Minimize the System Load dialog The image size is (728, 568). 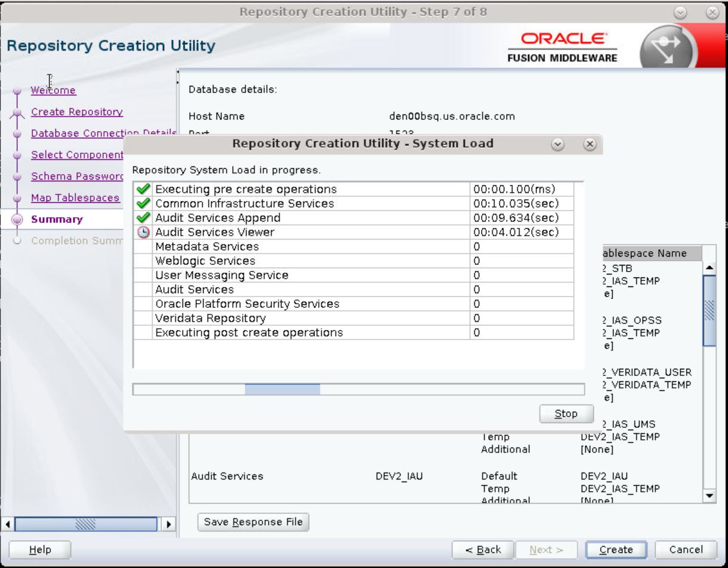click(558, 144)
